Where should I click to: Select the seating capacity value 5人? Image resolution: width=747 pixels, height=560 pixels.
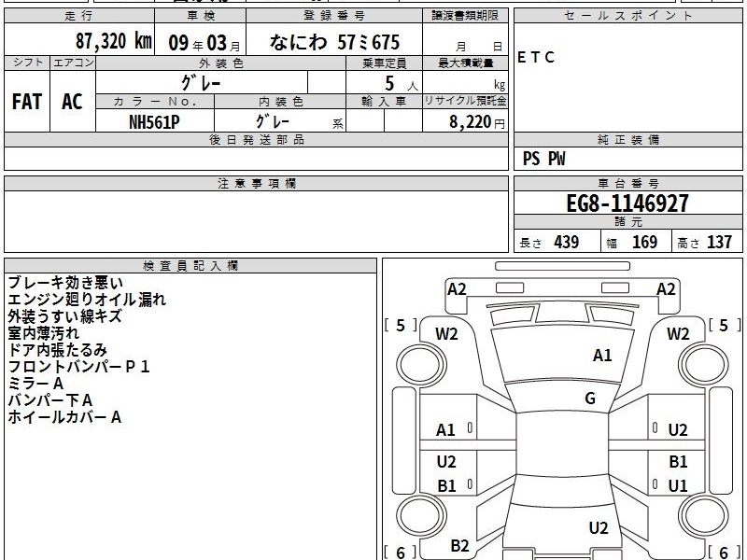tap(402, 84)
